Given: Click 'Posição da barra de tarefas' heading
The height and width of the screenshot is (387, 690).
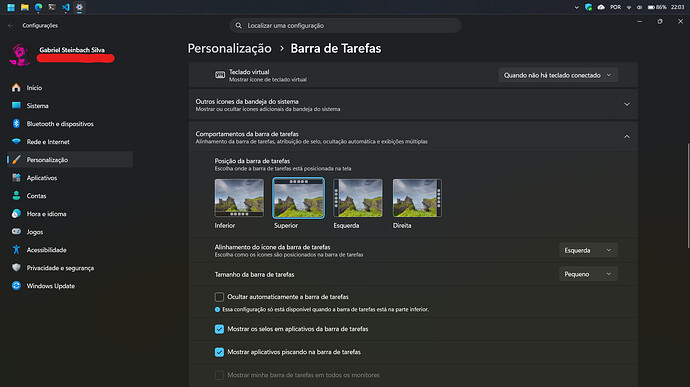Looking at the screenshot, I should click(x=252, y=161).
